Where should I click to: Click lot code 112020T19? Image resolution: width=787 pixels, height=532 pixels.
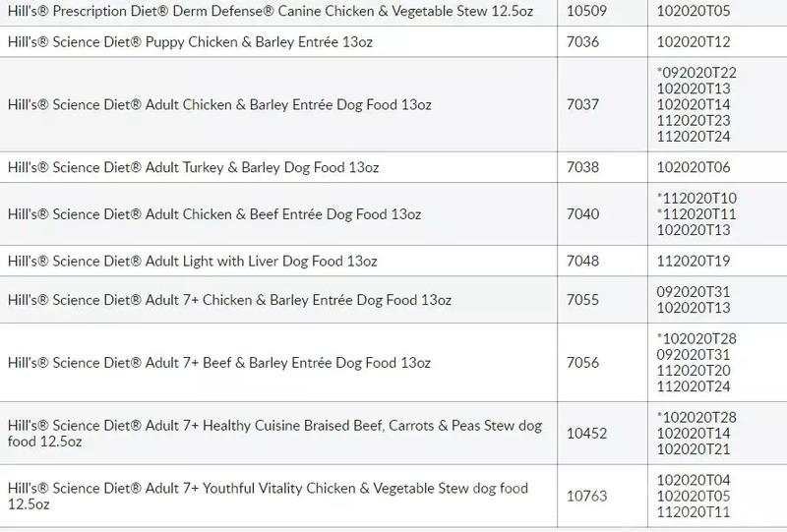tap(695, 262)
